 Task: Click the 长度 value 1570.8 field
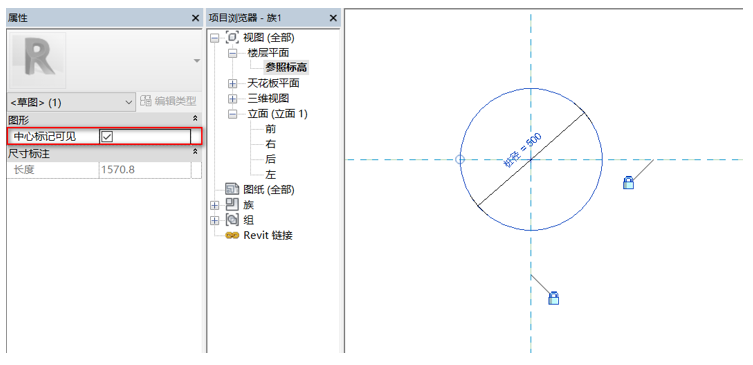tap(145, 170)
